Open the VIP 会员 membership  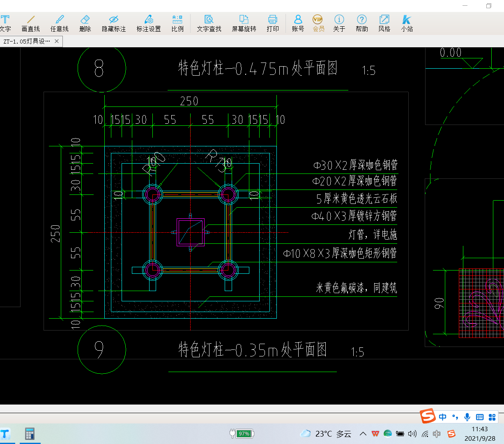tap(318, 23)
